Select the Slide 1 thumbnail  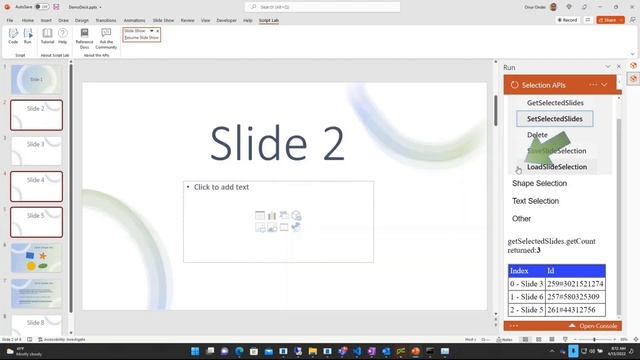[x=36, y=79]
